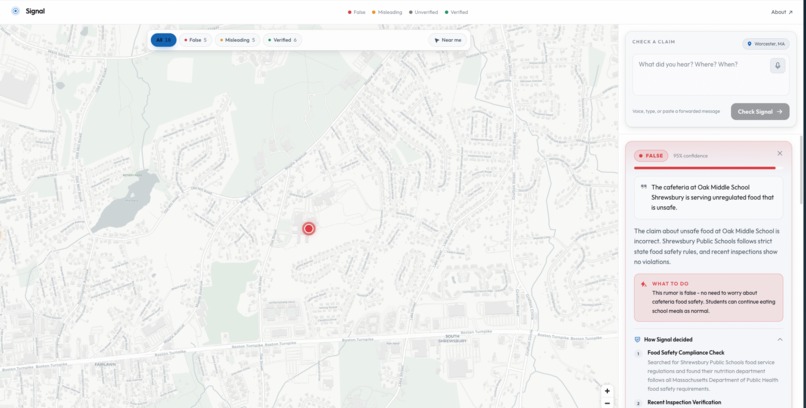The width and height of the screenshot is (806, 408).
Task: Click the WHAT TO DO heading
Action: (670, 284)
